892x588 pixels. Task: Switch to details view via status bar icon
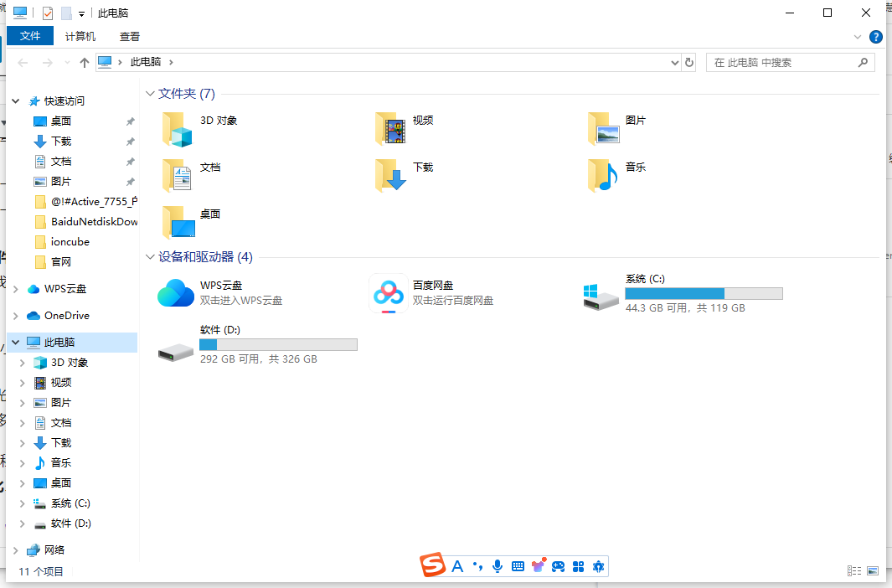[854, 570]
